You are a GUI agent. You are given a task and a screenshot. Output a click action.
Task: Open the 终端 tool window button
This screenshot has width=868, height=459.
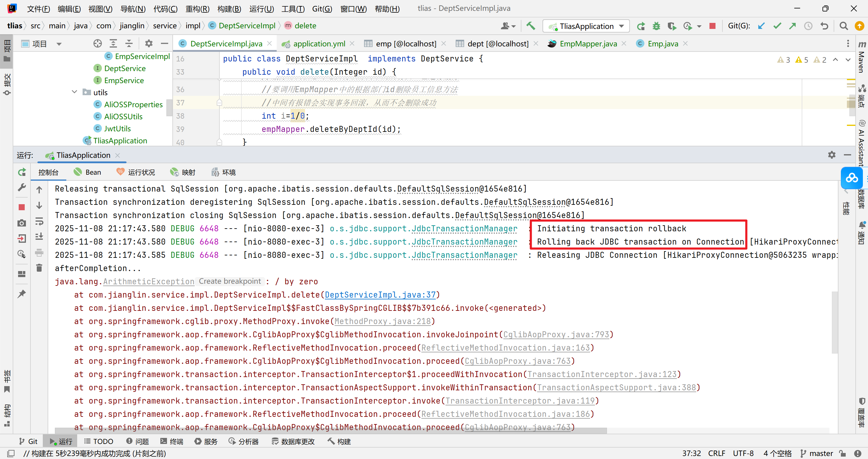click(172, 442)
